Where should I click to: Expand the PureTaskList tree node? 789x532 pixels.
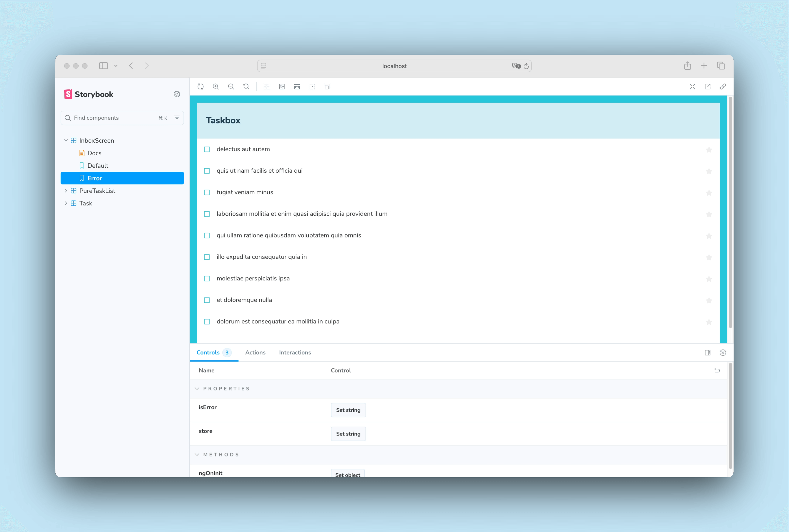coord(66,191)
